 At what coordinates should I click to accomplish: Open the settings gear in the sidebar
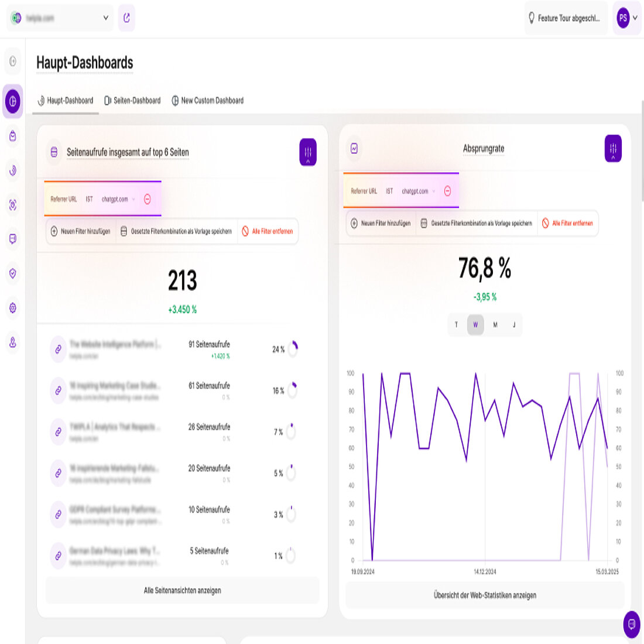(x=12, y=307)
